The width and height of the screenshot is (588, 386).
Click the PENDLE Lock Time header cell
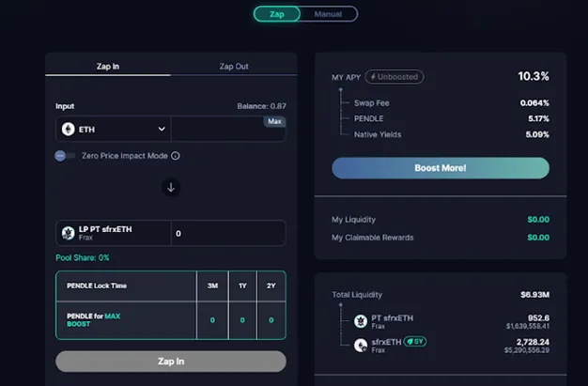127,286
